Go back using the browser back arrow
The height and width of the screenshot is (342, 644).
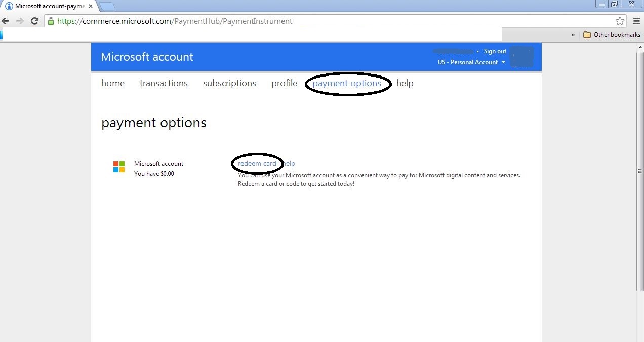(6, 21)
